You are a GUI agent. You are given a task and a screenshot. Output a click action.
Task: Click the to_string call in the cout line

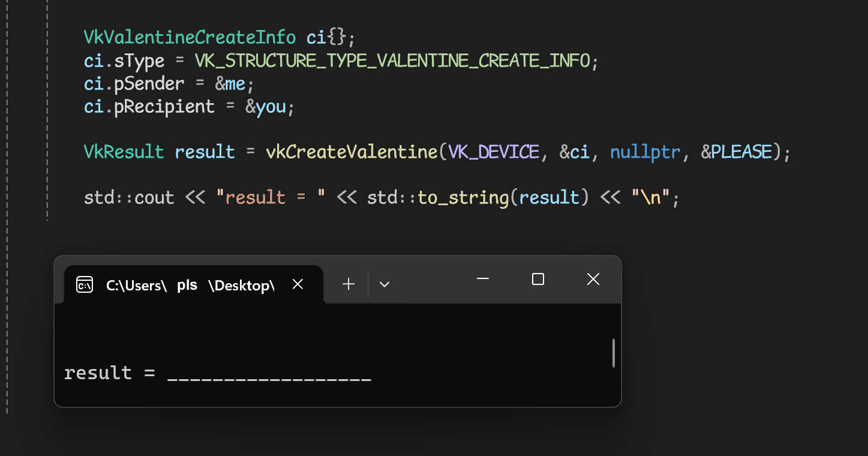pyautogui.click(x=462, y=197)
